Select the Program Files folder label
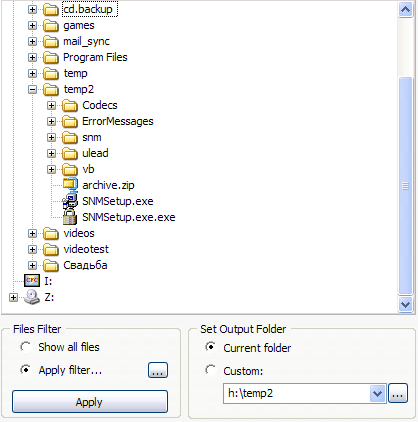Viewport: 418px width, 422px height. coord(95,57)
